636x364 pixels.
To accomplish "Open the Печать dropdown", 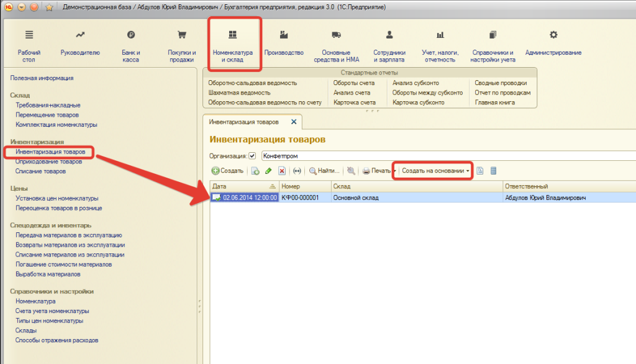I will [x=379, y=171].
